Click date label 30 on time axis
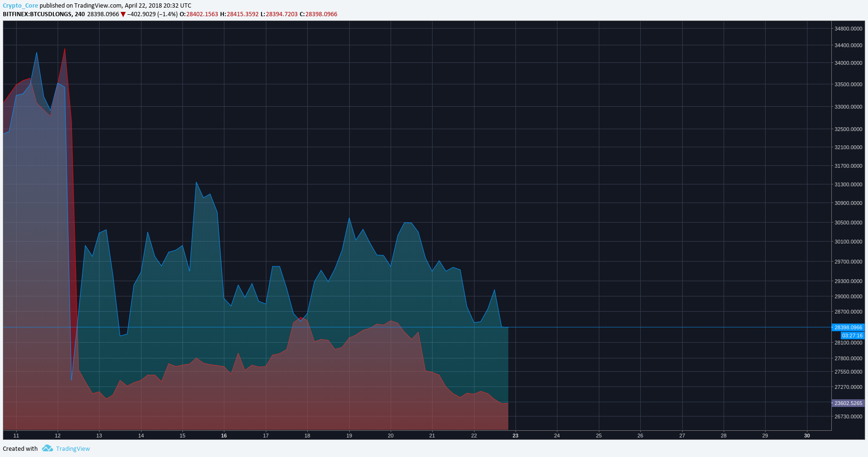The image size is (868, 457). tap(807, 436)
